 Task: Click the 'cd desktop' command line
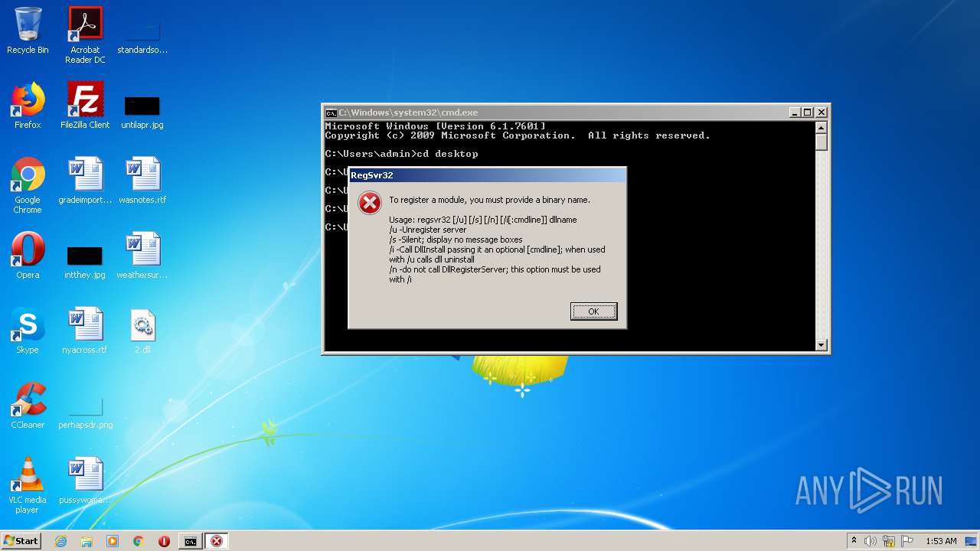(401, 154)
